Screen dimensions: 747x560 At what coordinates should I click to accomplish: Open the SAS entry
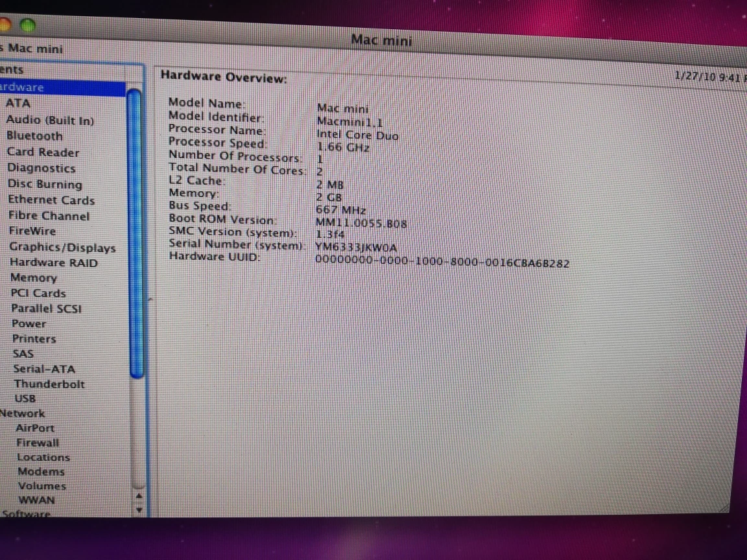[x=23, y=354]
